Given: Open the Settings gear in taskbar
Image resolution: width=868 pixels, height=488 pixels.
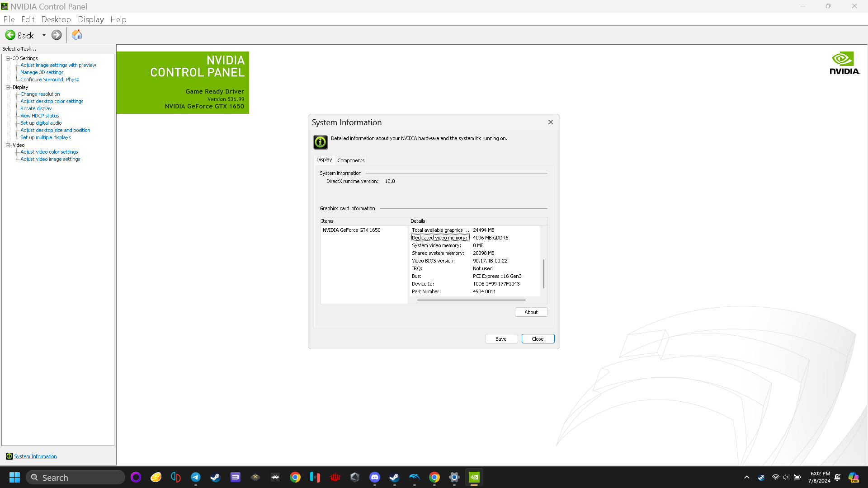Looking at the screenshot, I should (x=454, y=477).
